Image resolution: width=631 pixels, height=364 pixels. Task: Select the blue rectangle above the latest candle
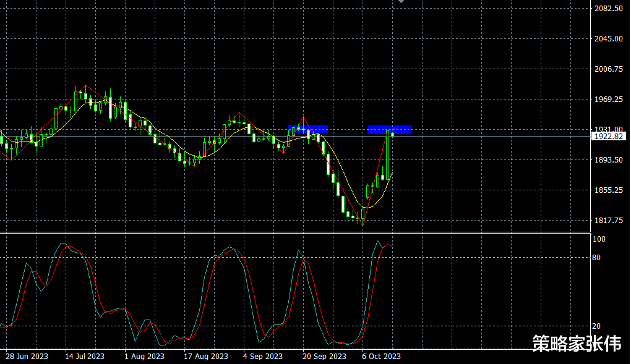[x=390, y=130]
